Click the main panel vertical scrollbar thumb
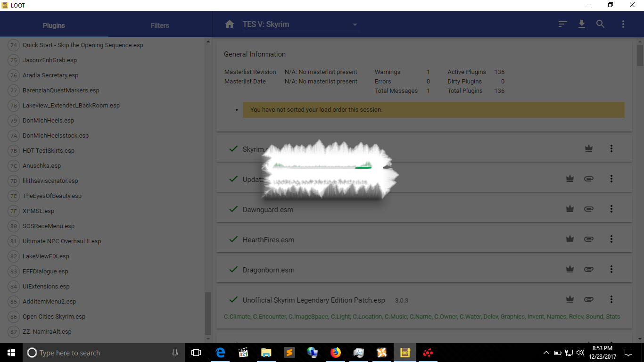 [640, 56]
